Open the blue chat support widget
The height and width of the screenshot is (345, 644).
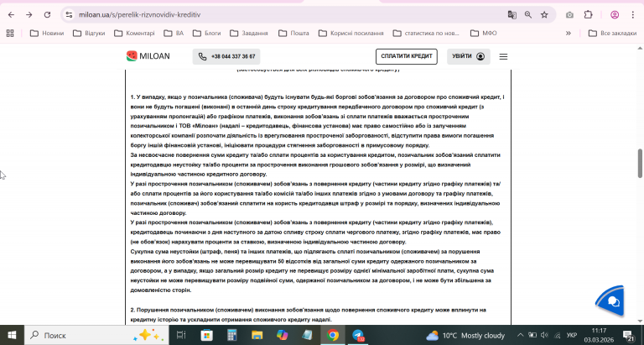tap(610, 301)
